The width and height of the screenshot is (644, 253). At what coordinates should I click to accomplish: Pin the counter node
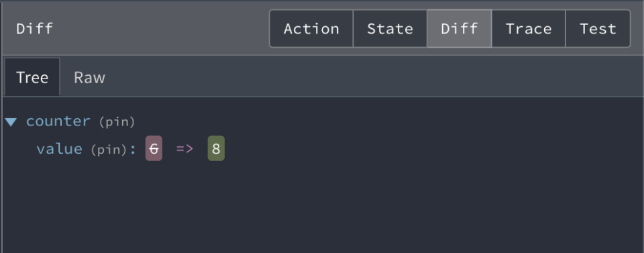point(117,122)
